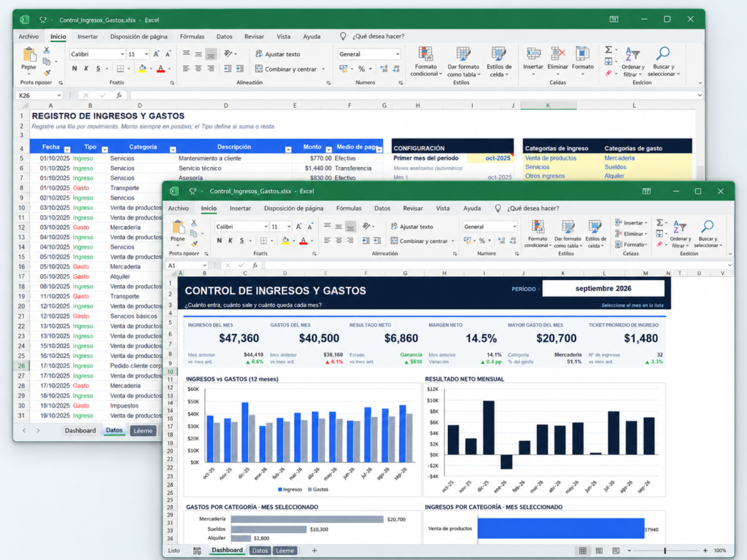747x560 pixels.
Task: Open General number format in front window
Action: [x=489, y=227]
